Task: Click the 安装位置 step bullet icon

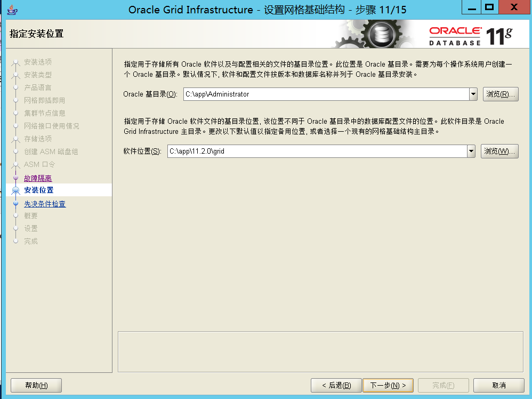Action: 15,190
